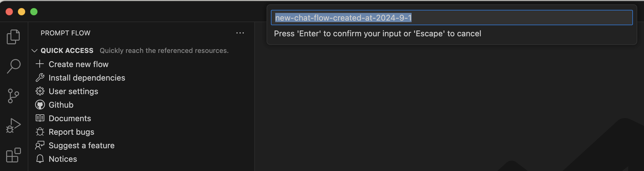The image size is (644, 171).
Task: Click the plus icon beside Create new flow
Action: (x=40, y=64)
